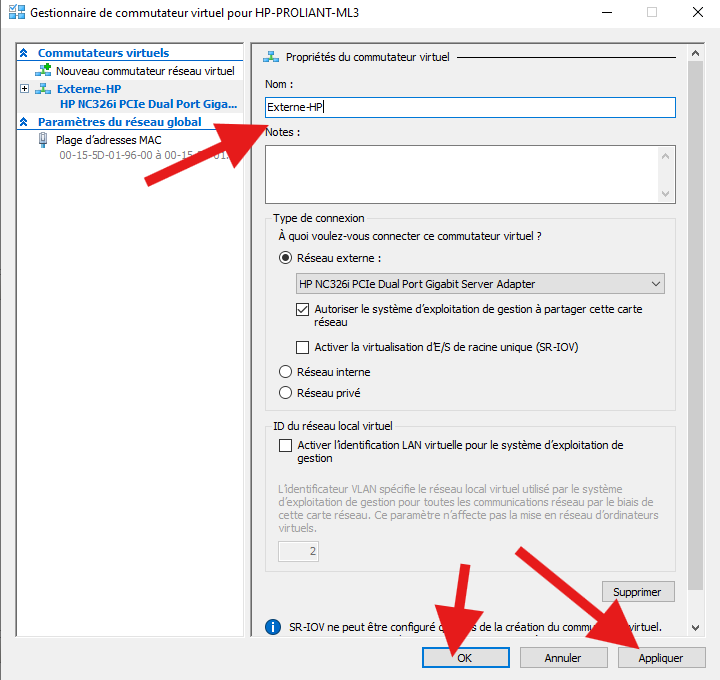Open the external network adapter dropdown
The width and height of the screenshot is (720, 680).
(655, 284)
